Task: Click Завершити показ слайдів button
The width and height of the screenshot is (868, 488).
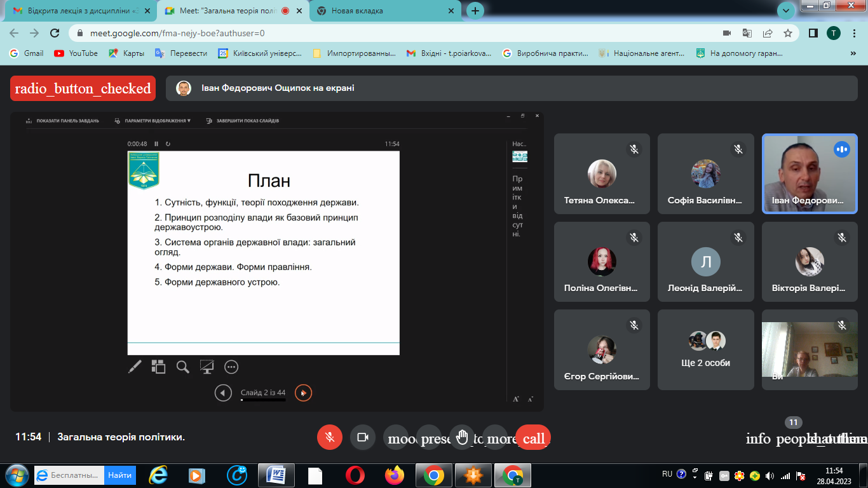Action: (x=243, y=121)
